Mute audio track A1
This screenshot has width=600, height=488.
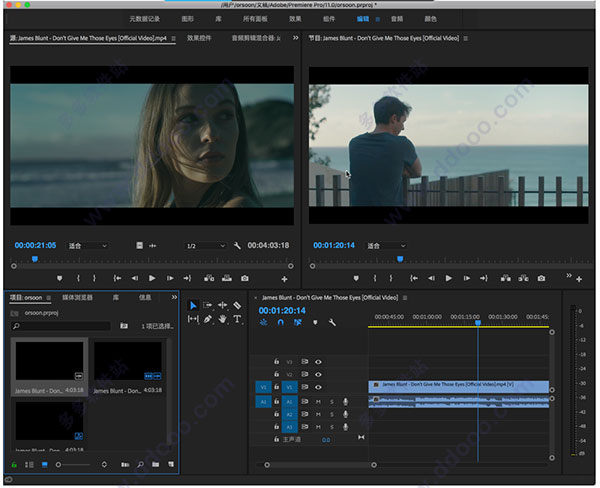pyautogui.click(x=318, y=401)
